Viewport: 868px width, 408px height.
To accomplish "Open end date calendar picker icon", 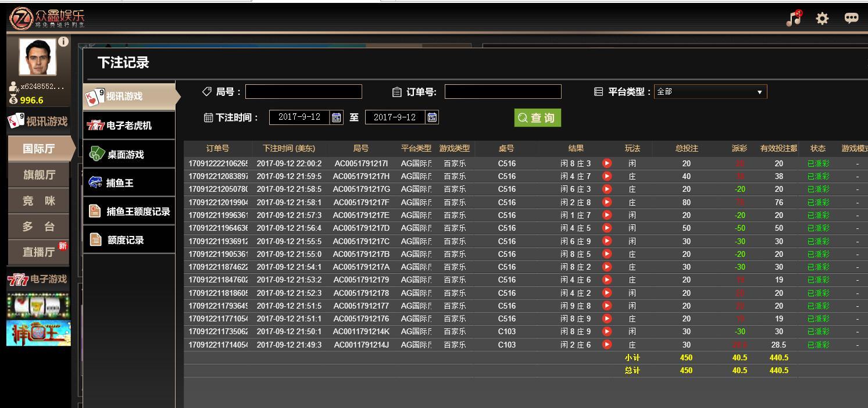I will pyautogui.click(x=432, y=117).
